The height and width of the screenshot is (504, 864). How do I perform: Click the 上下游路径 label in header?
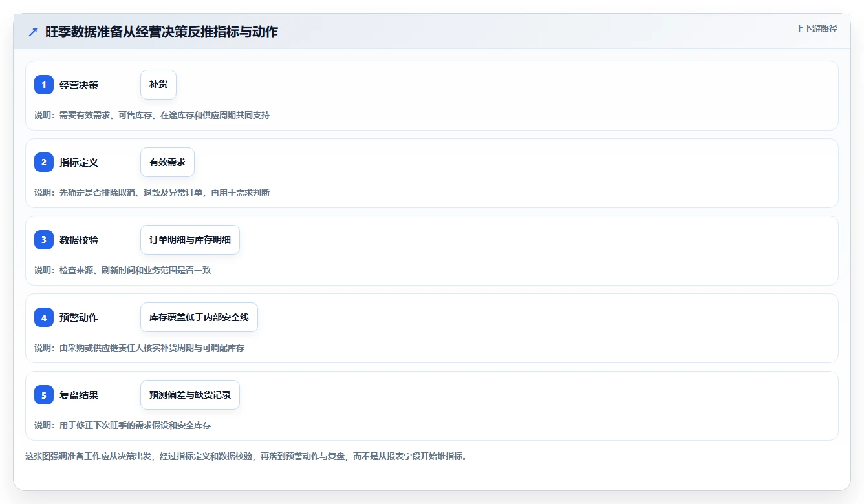(816, 28)
